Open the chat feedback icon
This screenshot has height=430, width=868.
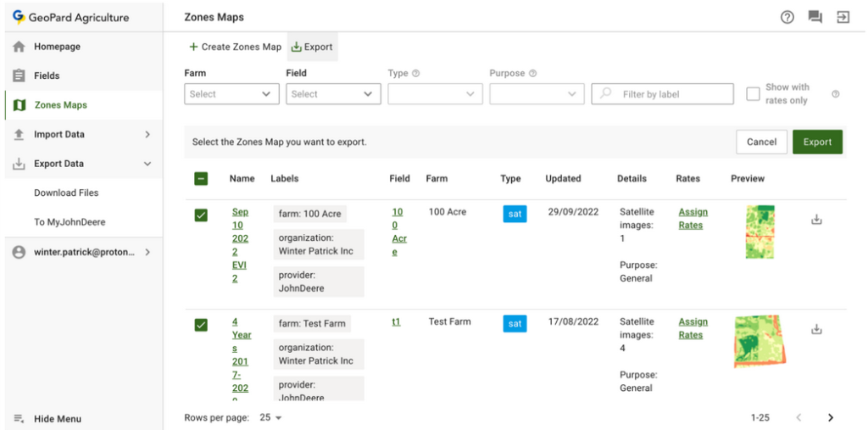815,17
